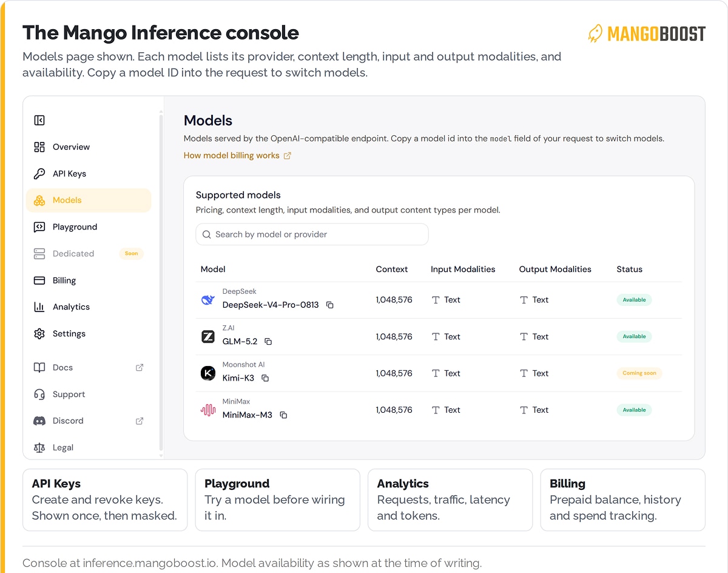
Task: Go to Playground in the sidebar
Action: 89,227
